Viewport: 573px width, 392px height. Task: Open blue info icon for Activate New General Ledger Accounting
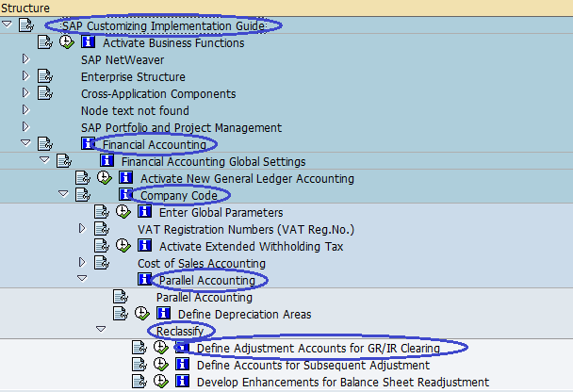[x=125, y=177]
